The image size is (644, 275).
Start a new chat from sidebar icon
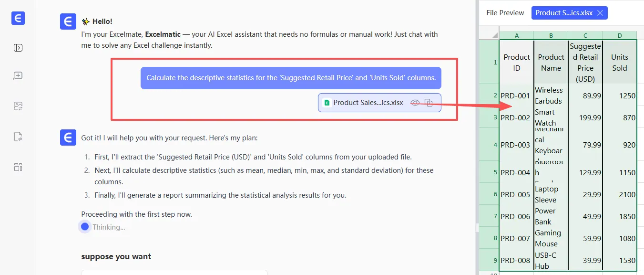pos(18,76)
